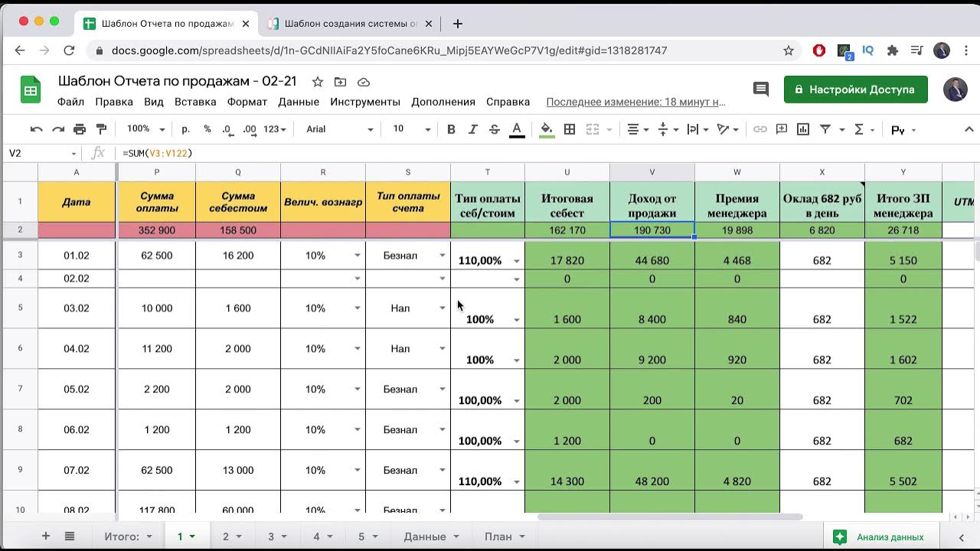Open horizontal align options
The image size is (980, 551).
[638, 129]
